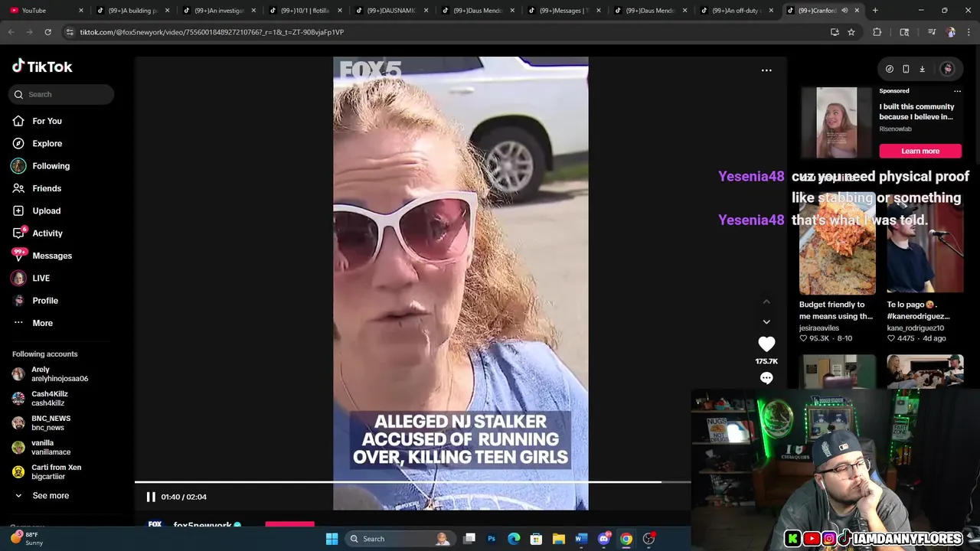The width and height of the screenshot is (980, 551).
Task: Open the sponsored ad options menu
Action: point(957,91)
